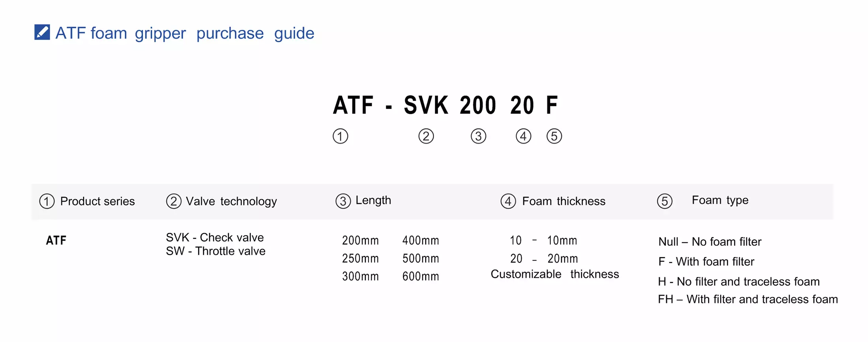868x342 pixels.
Task: Click the circled 5 beside Foam type heading
Action: (664, 201)
